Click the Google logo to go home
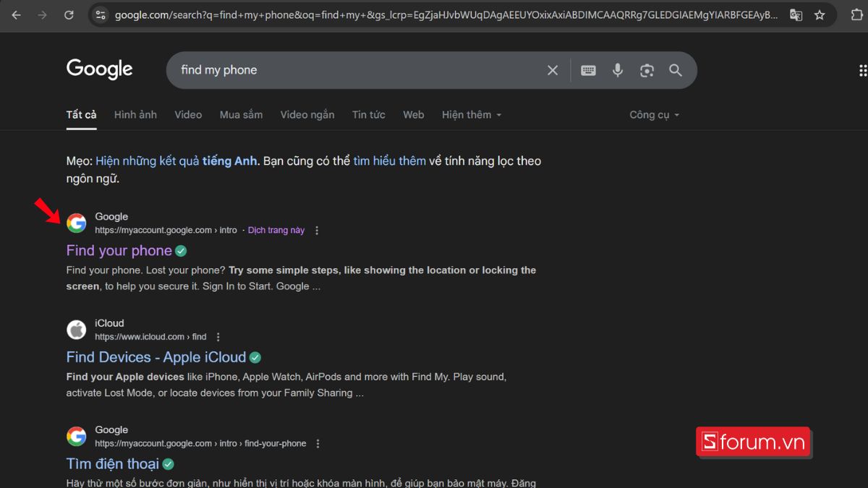 point(100,69)
